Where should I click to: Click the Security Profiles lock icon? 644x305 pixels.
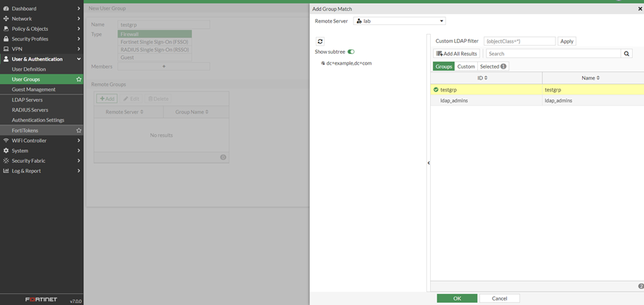(x=6, y=39)
